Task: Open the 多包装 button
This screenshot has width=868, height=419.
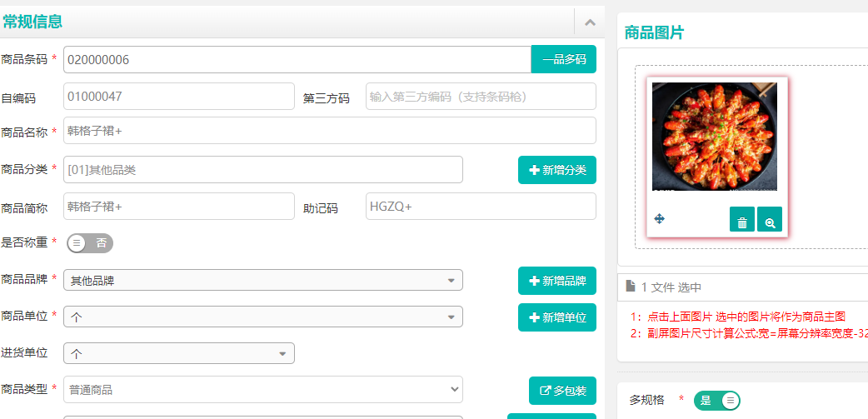Action: 562,391
